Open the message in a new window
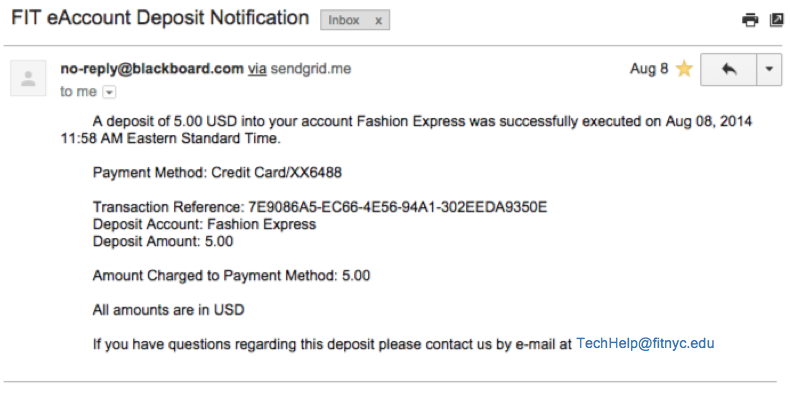The width and height of the screenshot is (790, 394). (x=777, y=20)
